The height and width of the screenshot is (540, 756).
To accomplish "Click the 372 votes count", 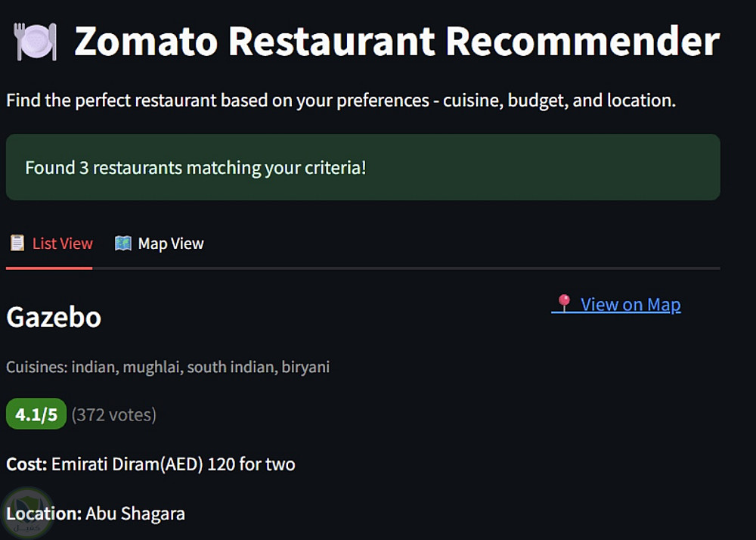I will 113,414.
